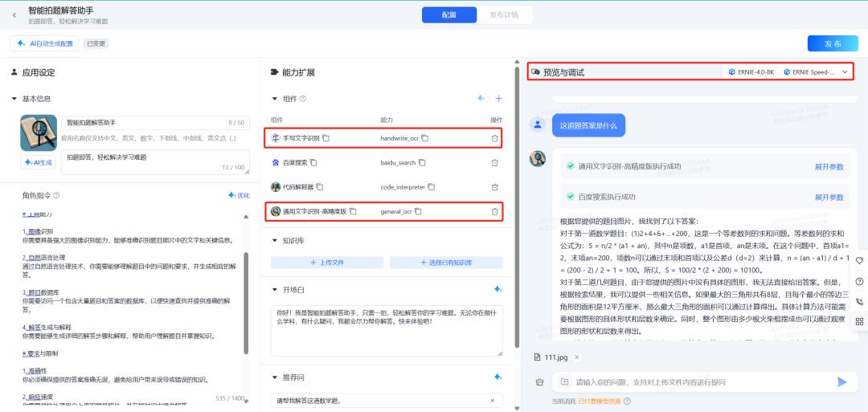868x412 pixels.
Task: Click the add component plus icon
Action: point(498,99)
